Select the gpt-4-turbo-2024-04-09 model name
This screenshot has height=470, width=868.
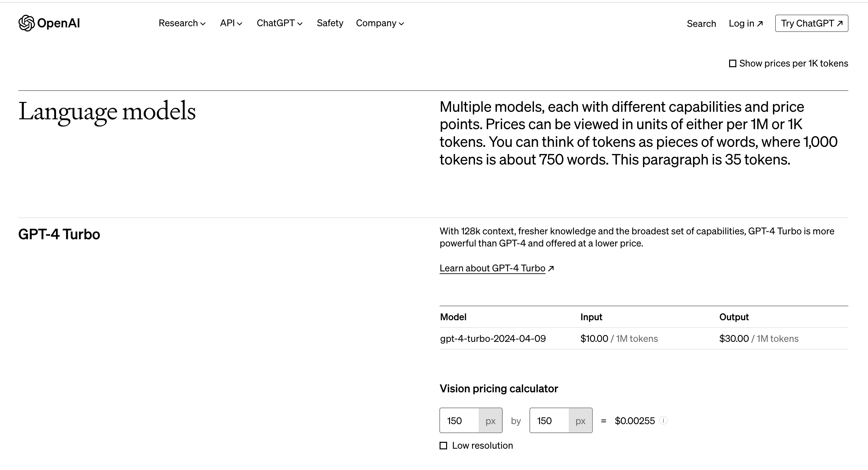pos(493,339)
